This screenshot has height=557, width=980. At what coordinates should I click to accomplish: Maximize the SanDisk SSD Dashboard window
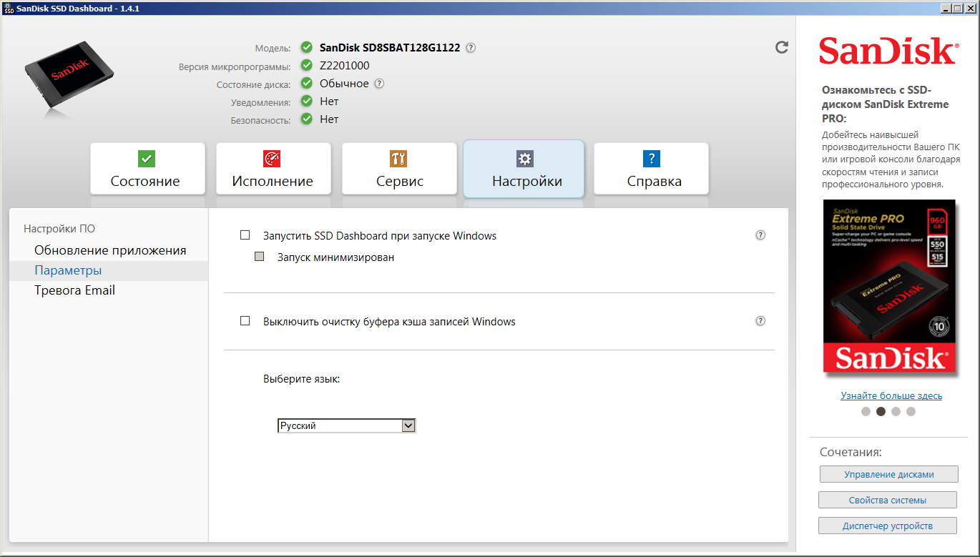(959, 8)
